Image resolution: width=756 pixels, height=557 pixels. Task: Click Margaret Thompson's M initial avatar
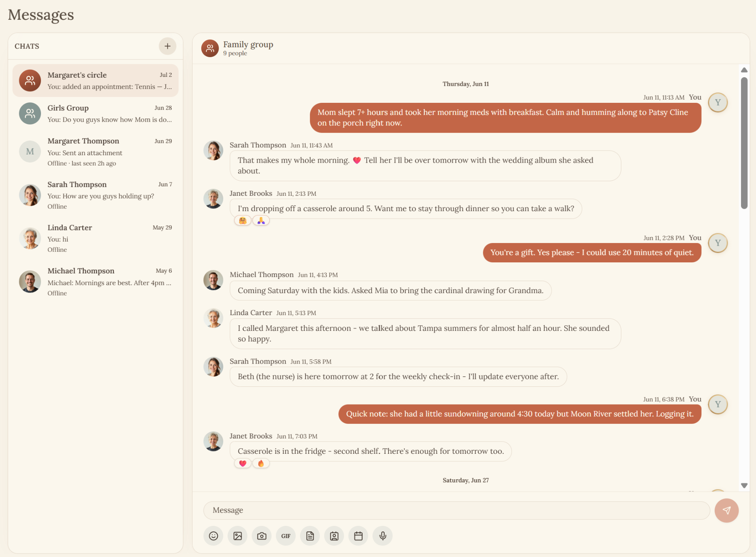click(x=30, y=152)
